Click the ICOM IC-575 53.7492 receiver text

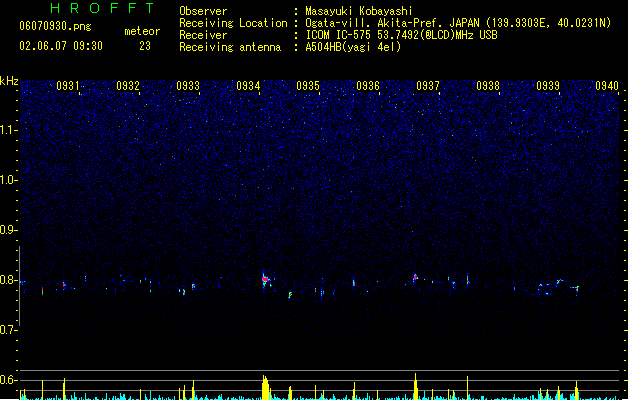[401, 35]
